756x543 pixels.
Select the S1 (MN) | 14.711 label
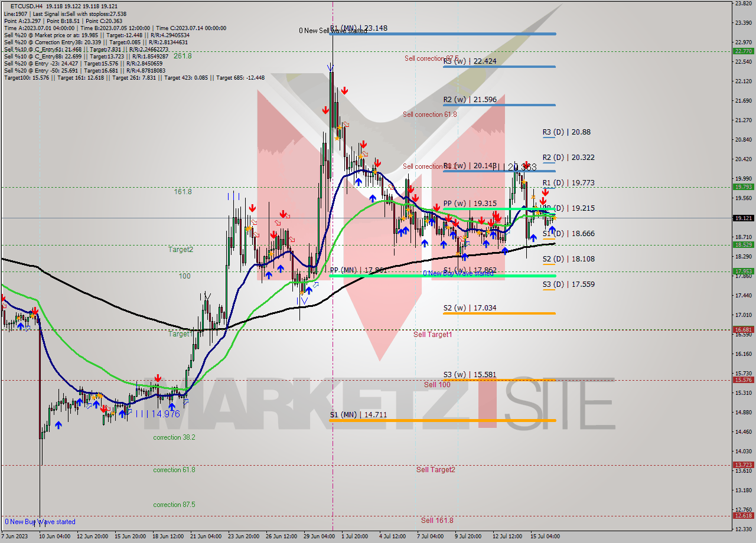click(x=358, y=415)
